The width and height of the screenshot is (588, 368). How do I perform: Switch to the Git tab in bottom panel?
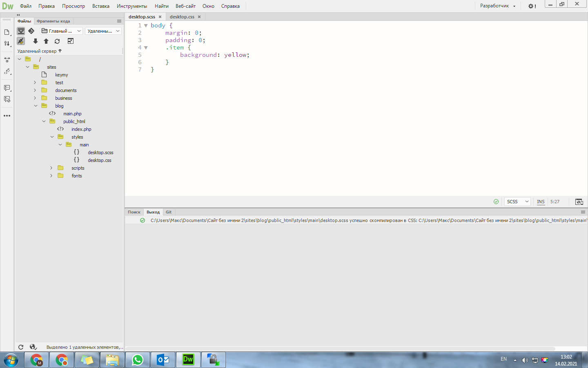pos(169,212)
